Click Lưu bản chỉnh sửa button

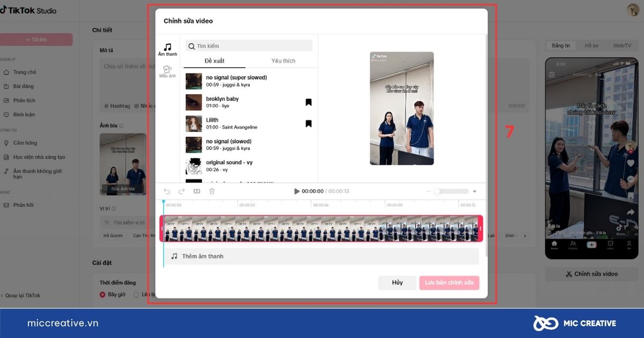(449, 283)
